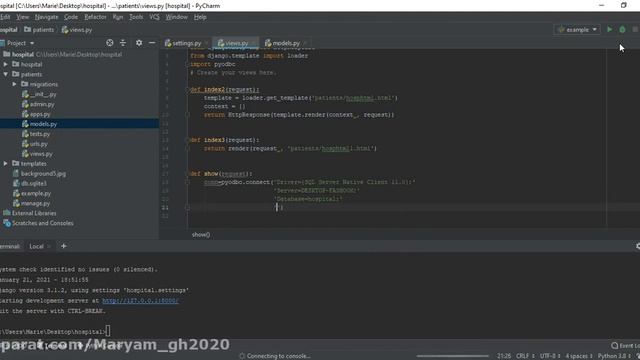This screenshot has width=640, height=360.
Task: Open the Help menu
Action: (200, 17)
